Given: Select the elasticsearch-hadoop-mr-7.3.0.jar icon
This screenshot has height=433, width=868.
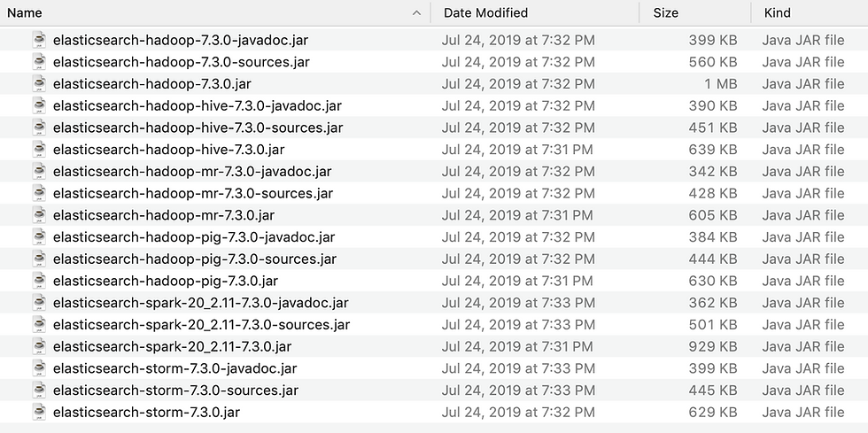Looking at the screenshot, I should coord(39,215).
